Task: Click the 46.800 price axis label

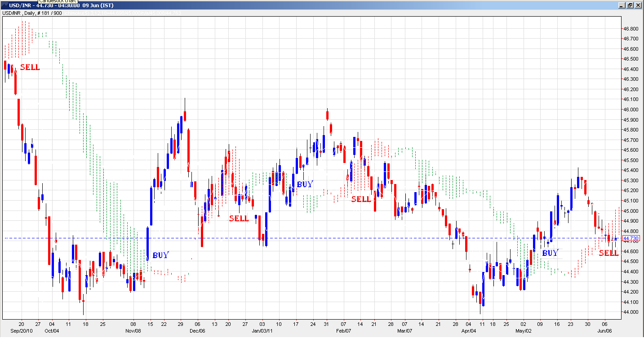Action: point(631,28)
